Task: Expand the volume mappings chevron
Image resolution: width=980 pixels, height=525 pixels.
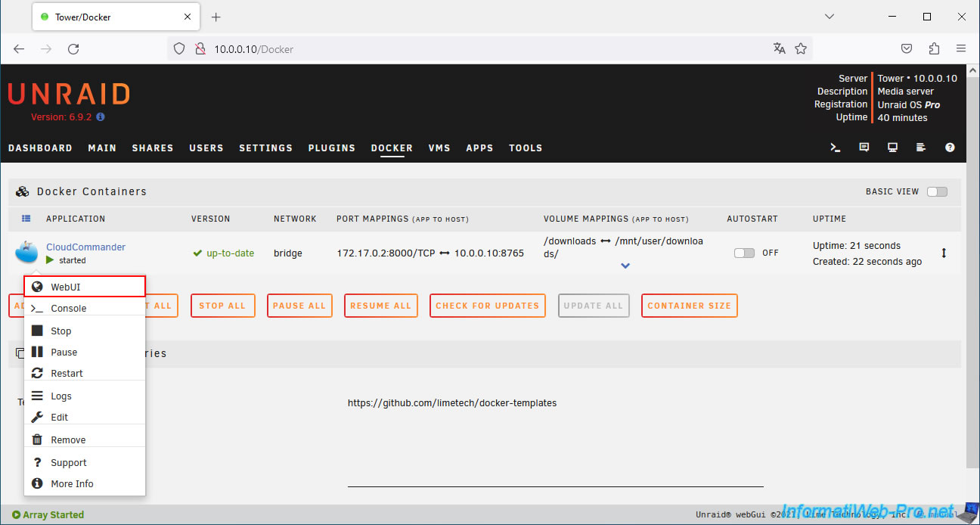Action: pos(625,266)
